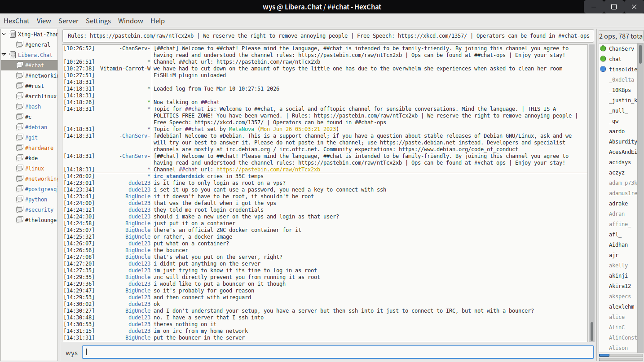Select the #linux channel in tree
Viewport: 644px width, 362px height.
[x=34, y=168]
